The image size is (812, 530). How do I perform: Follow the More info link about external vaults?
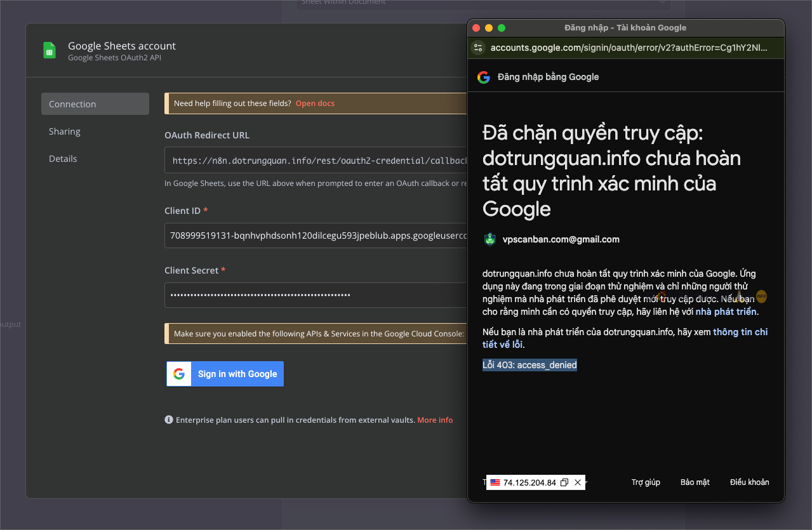tap(435, 420)
